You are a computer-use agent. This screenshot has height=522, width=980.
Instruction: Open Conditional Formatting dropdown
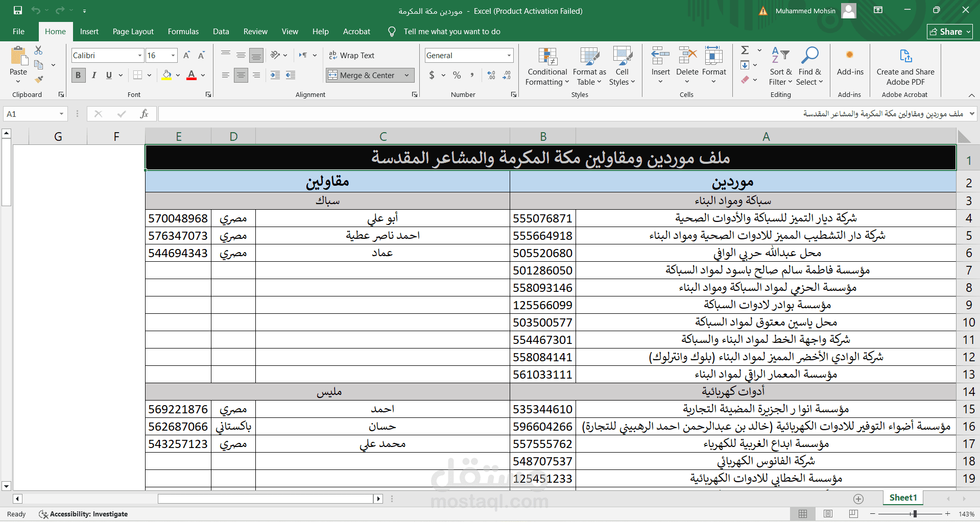[547, 67]
